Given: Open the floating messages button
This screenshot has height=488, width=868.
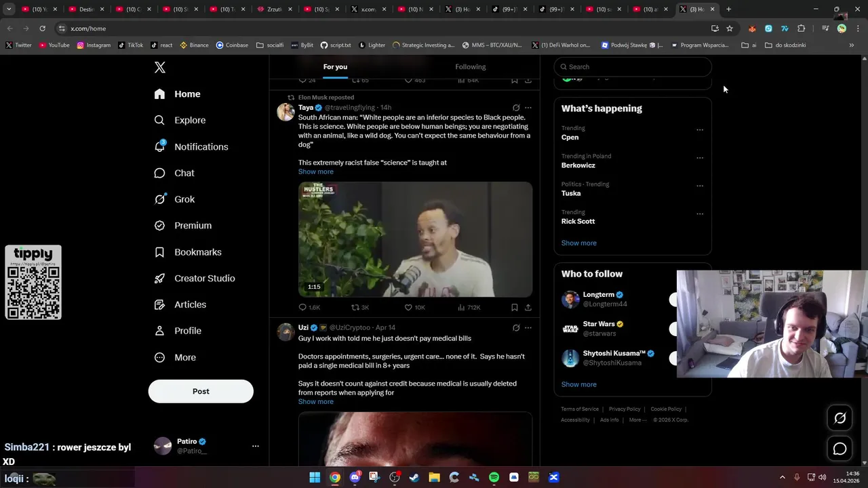Looking at the screenshot, I should [840, 449].
